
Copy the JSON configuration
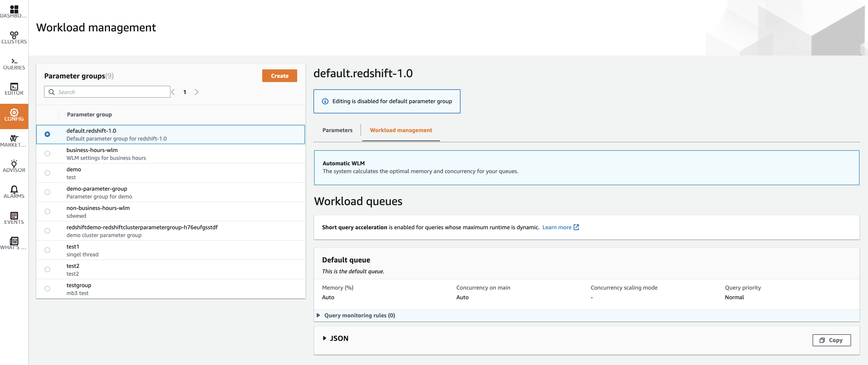(x=831, y=340)
